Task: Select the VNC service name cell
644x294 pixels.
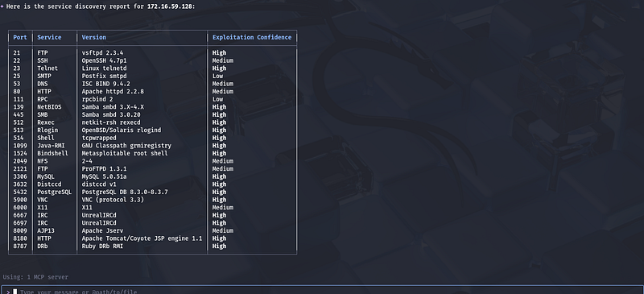Action: click(43, 200)
